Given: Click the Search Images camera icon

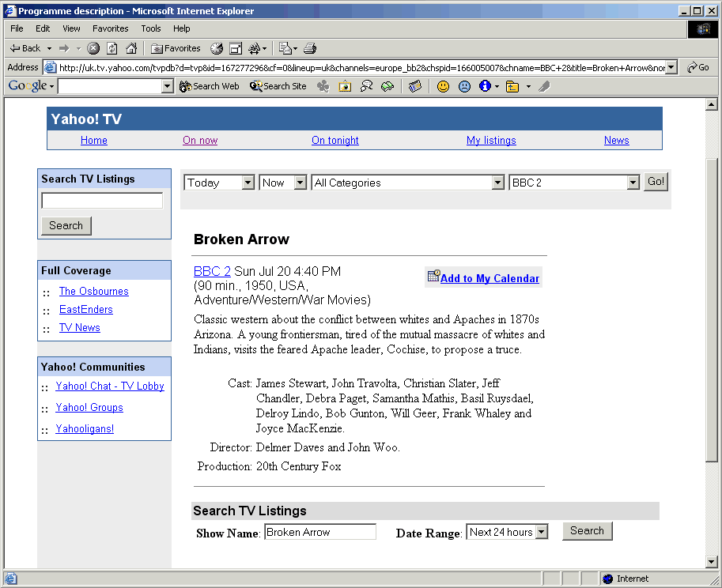Looking at the screenshot, I should click(x=345, y=86).
